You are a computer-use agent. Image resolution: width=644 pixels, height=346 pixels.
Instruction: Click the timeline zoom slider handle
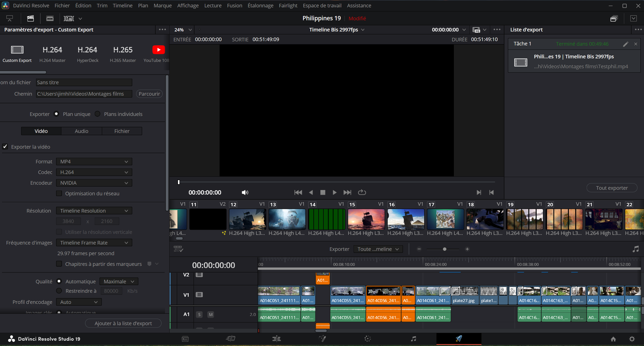[444, 249]
